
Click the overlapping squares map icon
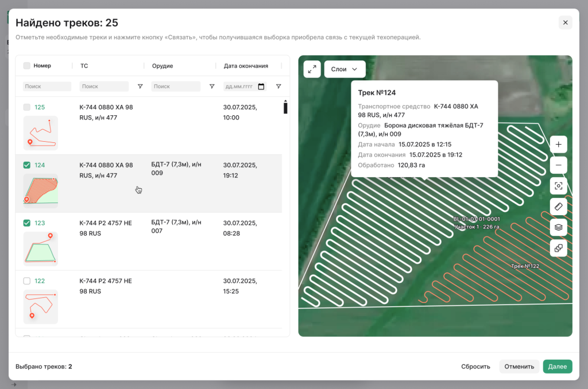tap(558, 248)
